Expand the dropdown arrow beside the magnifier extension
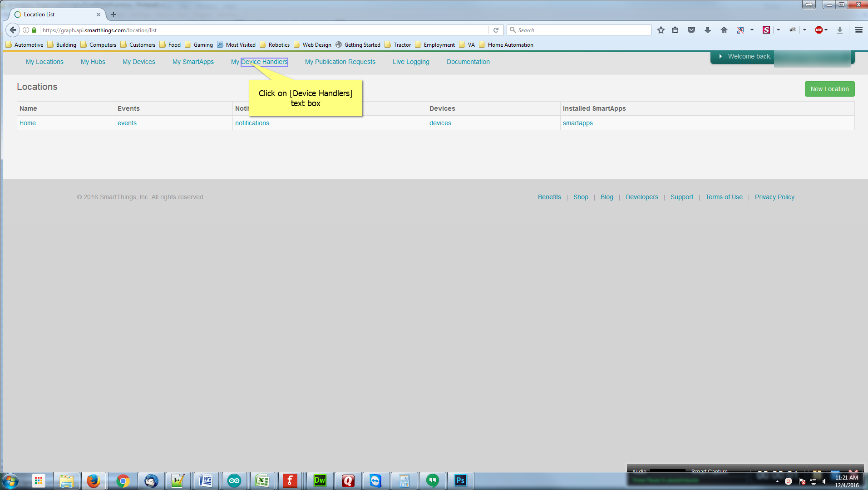Screen dimensions: 868x490 (752, 30)
